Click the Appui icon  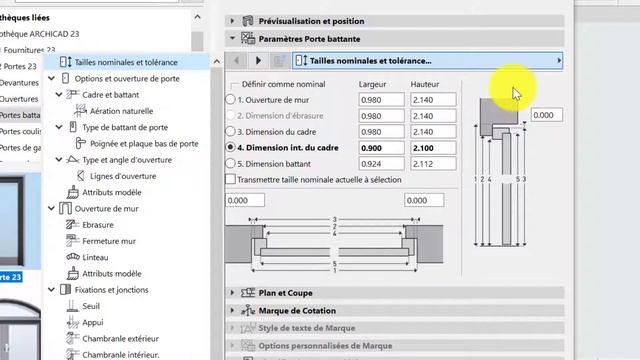(72, 322)
